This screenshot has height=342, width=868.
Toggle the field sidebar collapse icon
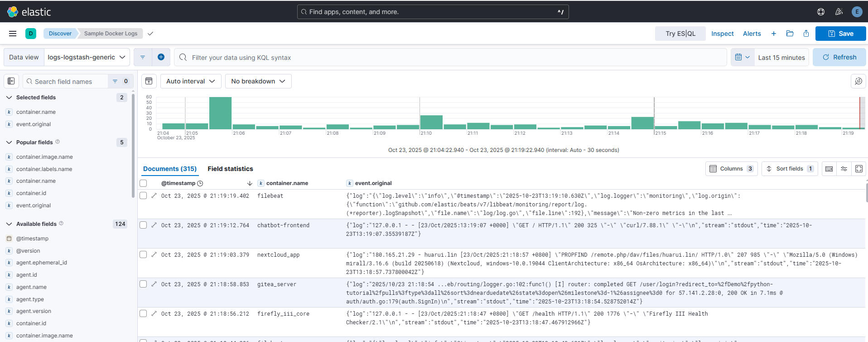click(x=11, y=81)
